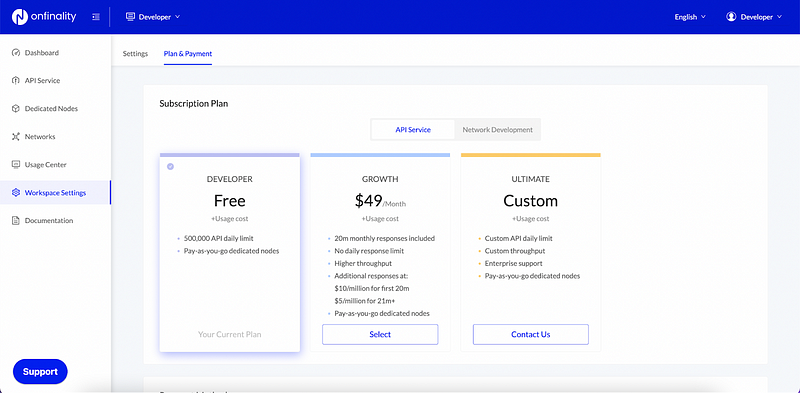Open the Developer workspace dropdown
The width and height of the screenshot is (800, 393).
153,17
